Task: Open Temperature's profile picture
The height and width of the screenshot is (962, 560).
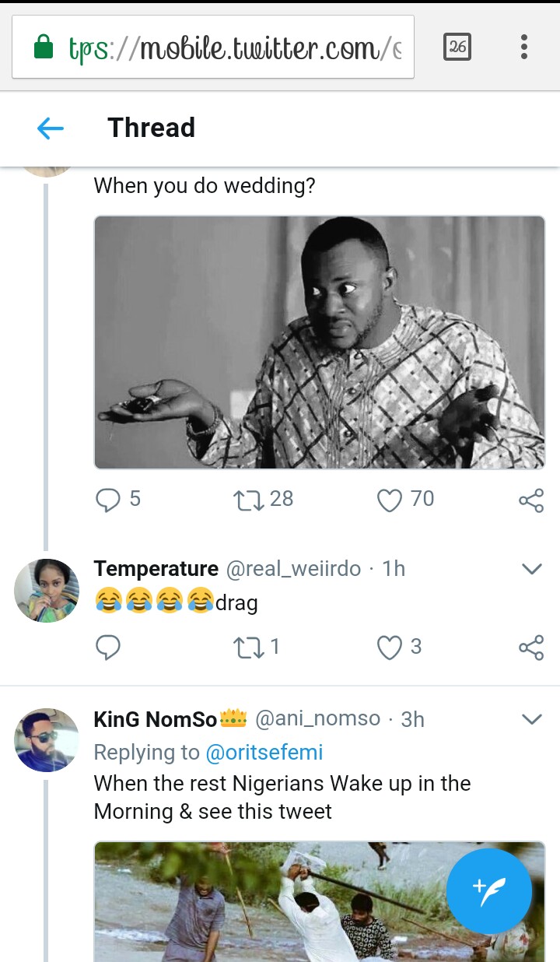Action: [47, 591]
